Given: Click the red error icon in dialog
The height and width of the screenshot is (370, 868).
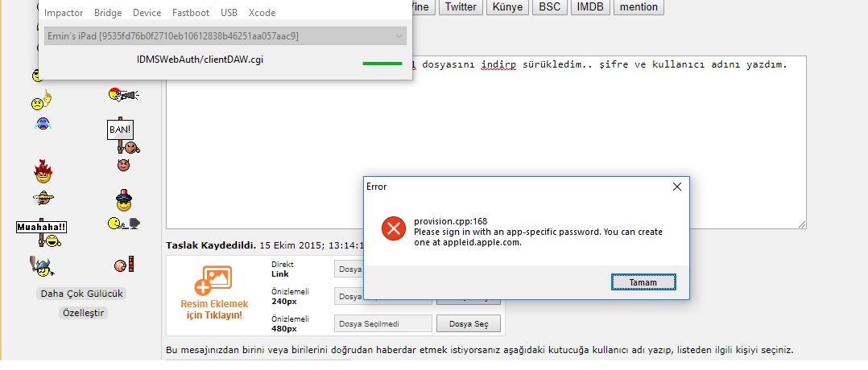Looking at the screenshot, I should point(393,228).
